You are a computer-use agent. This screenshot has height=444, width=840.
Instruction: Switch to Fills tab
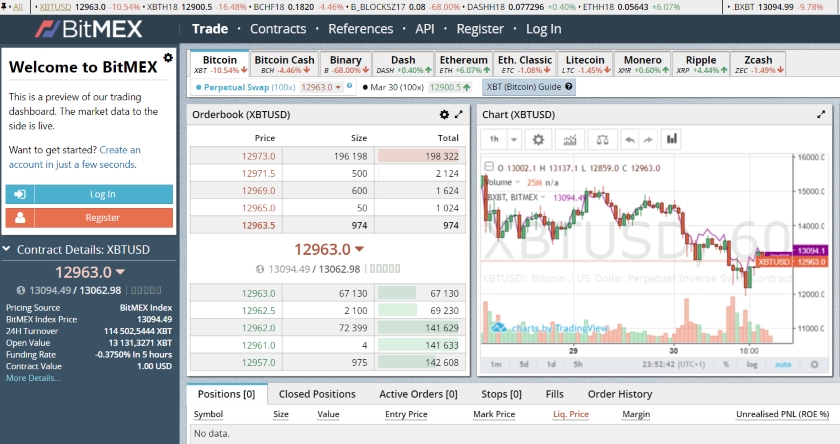pyautogui.click(x=554, y=394)
